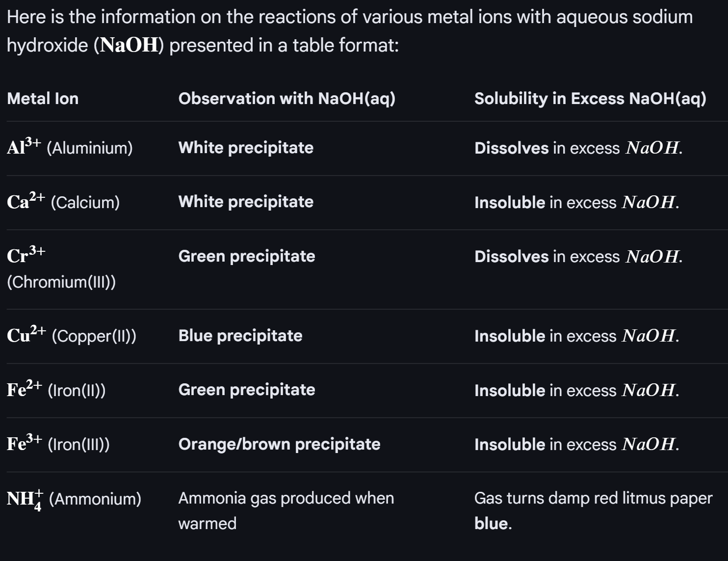The image size is (728, 561).
Task: Click the Copper row's "Insoluble in excess NaOH" text
Action: tap(576, 336)
